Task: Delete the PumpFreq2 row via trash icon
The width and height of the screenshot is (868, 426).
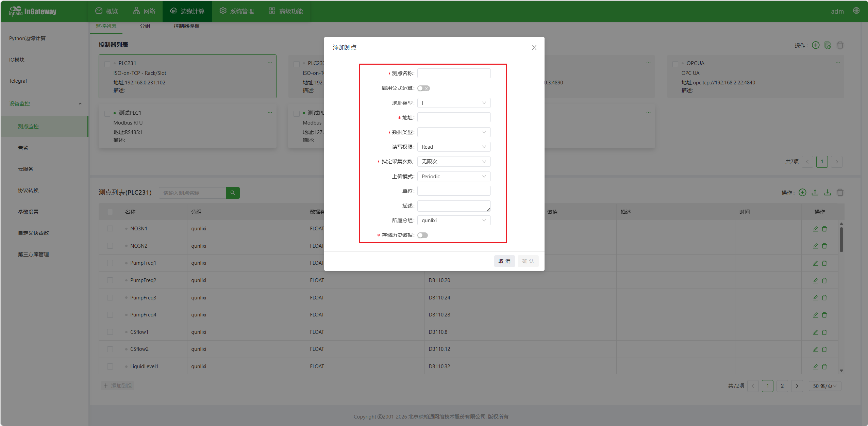Action: [x=824, y=280]
